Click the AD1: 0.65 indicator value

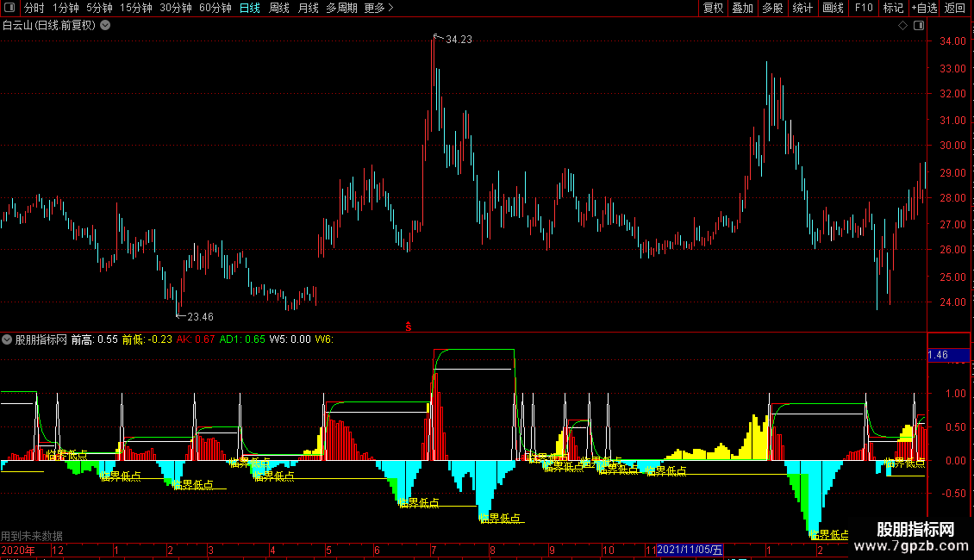tap(242, 339)
